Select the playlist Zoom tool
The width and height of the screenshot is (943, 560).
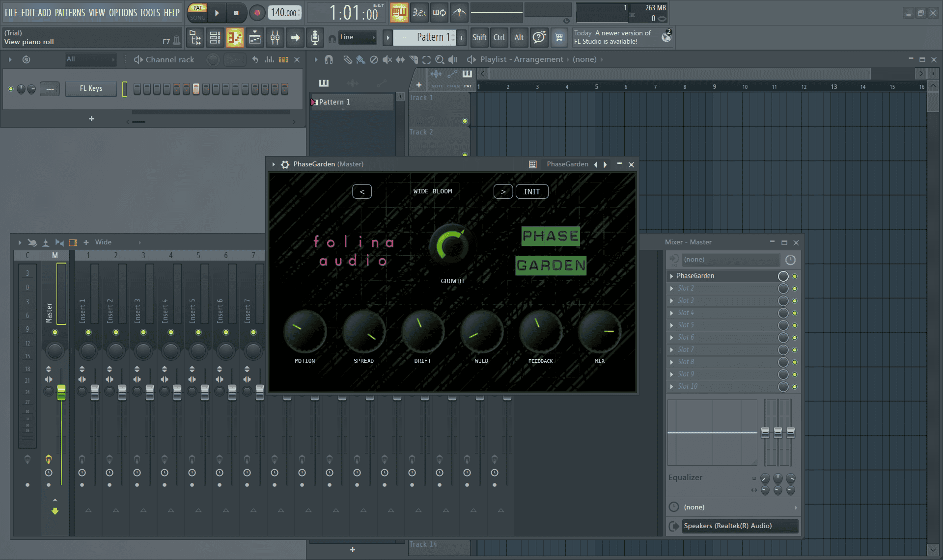(x=440, y=59)
